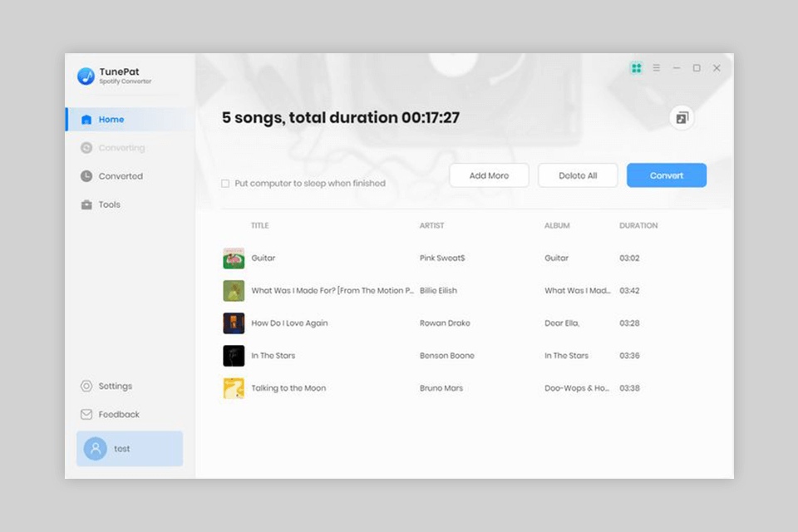Select the How Do I Love Again thumbnail
The height and width of the screenshot is (532, 798).
click(x=234, y=323)
